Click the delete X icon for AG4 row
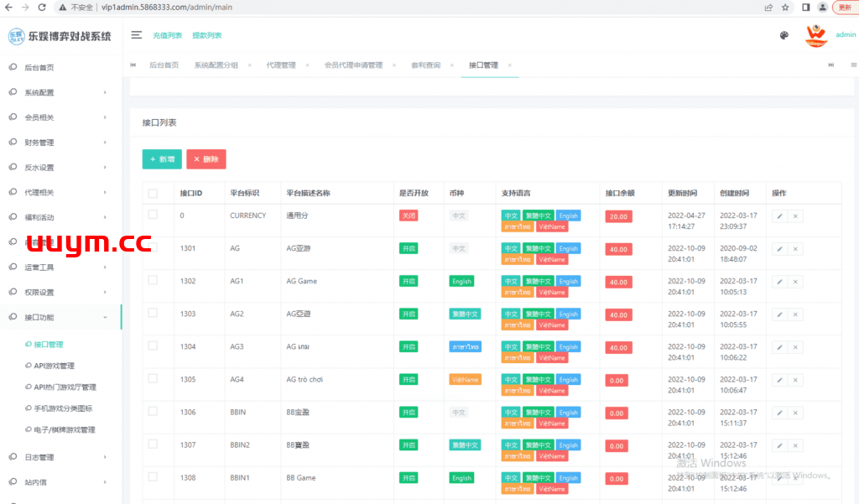This screenshot has height=504, width=859. pyautogui.click(x=795, y=380)
